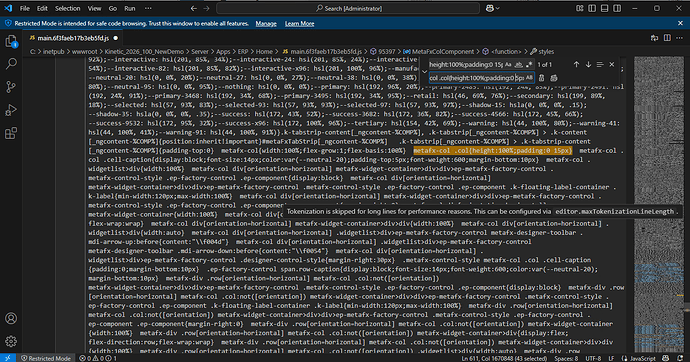The width and height of the screenshot is (690, 362).
Task: Go to the previous find match
Action: 576,65
